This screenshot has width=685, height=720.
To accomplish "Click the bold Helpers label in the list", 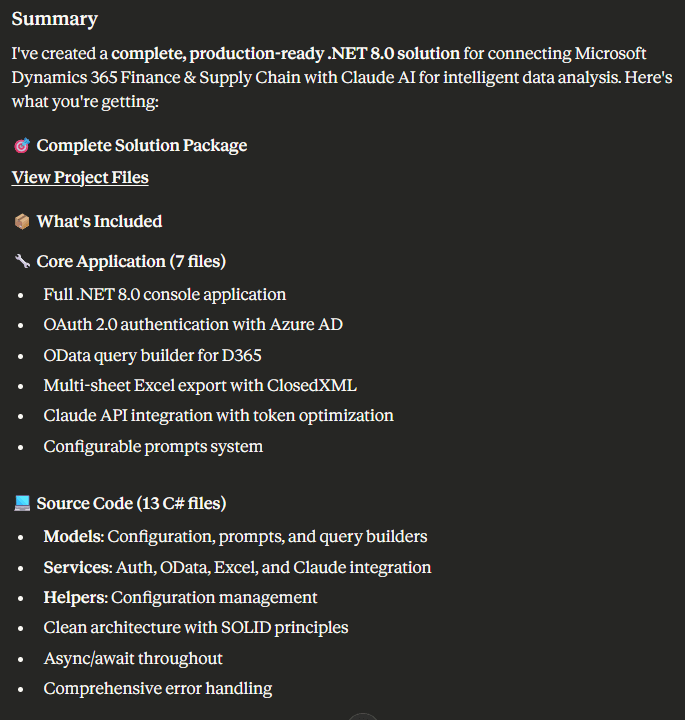I will tap(75, 597).
